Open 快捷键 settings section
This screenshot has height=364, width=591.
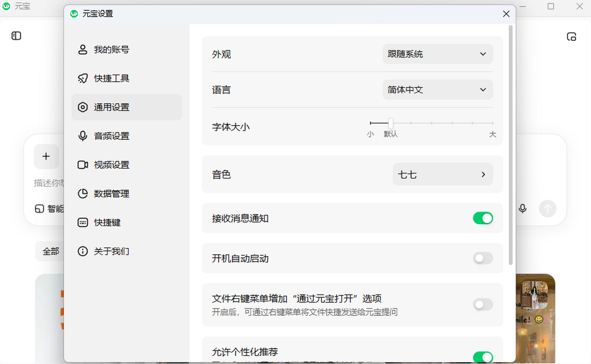127,222
